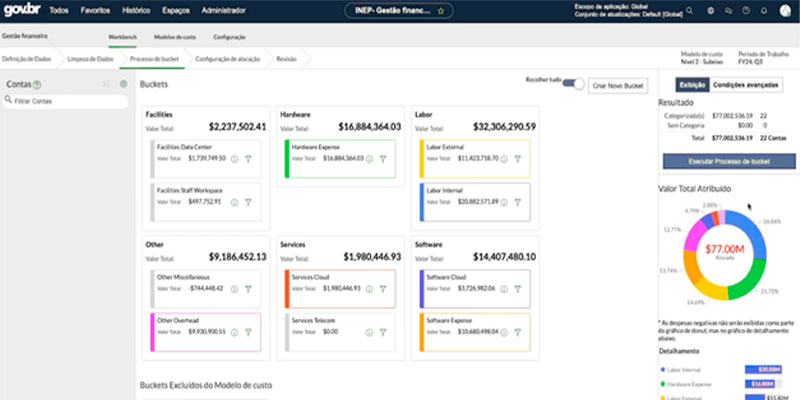Click info icon on Other Miscellaneous card

point(235,289)
